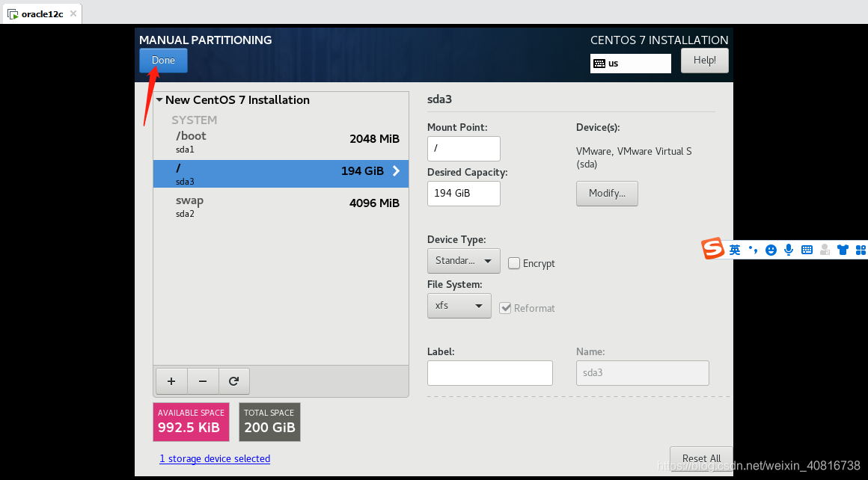The width and height of the screenshot is (868, 480).
Task: Click the SYSTEM group label
Action: pyautogui.click(x=194, y=120)
